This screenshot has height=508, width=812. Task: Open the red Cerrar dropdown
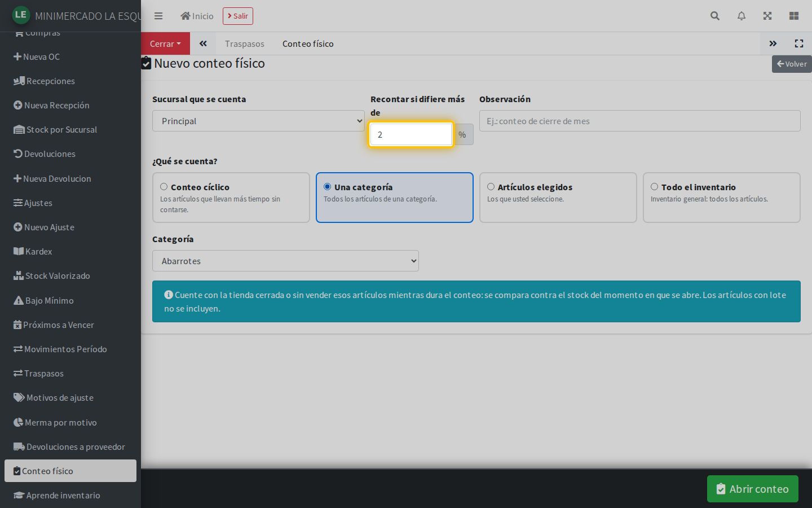pos(165,43)
